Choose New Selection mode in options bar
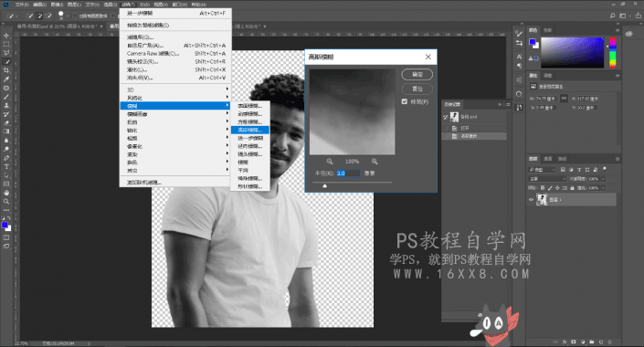Screen dimensions: 644x347 [29, 16]
